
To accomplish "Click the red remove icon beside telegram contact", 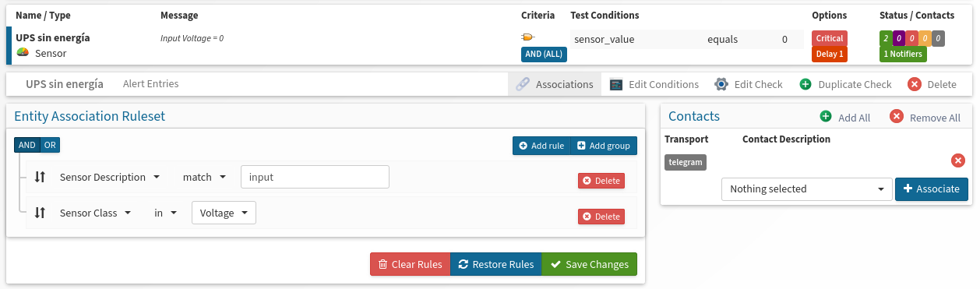I will pyautogui.click(x=957, y=160).
